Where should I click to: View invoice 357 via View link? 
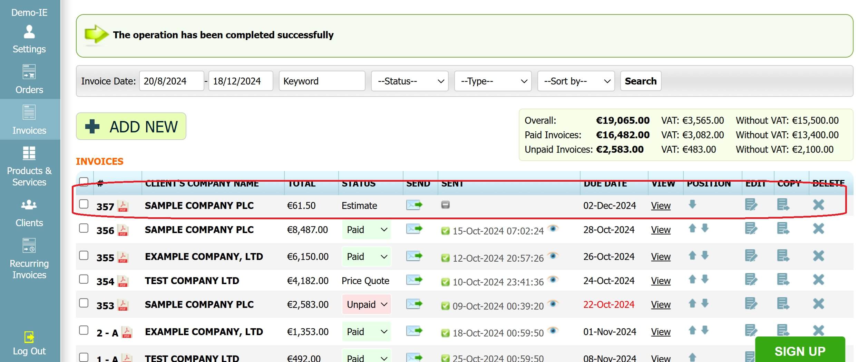[661, 205]
